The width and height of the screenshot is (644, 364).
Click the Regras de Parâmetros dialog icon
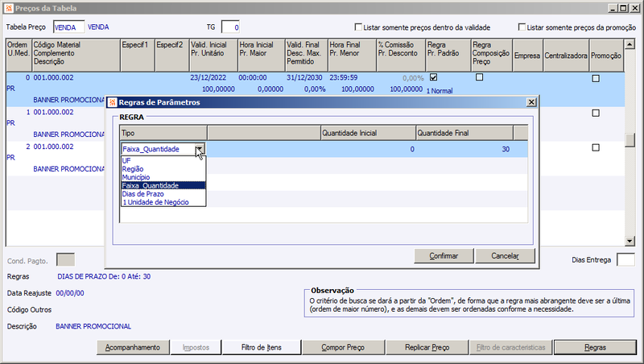pyautogui.click(x=112, y=102)
